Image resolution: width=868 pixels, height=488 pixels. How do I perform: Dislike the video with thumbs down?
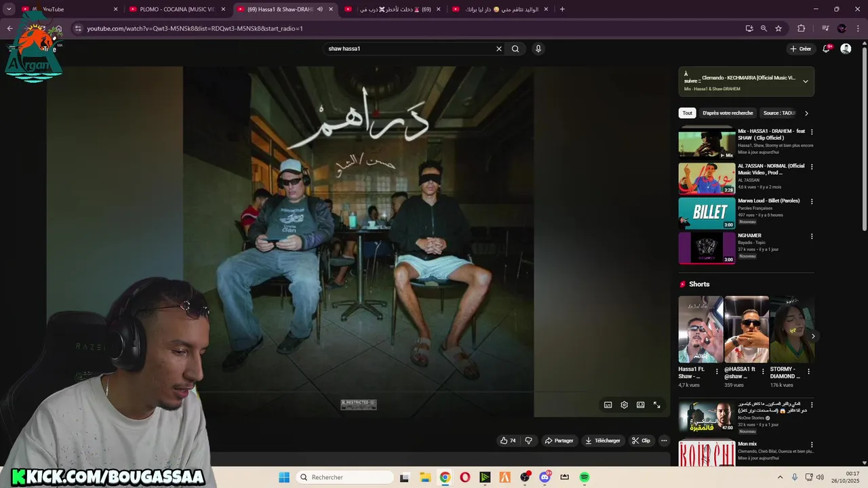pyautogui.click(x=529, y=441)
